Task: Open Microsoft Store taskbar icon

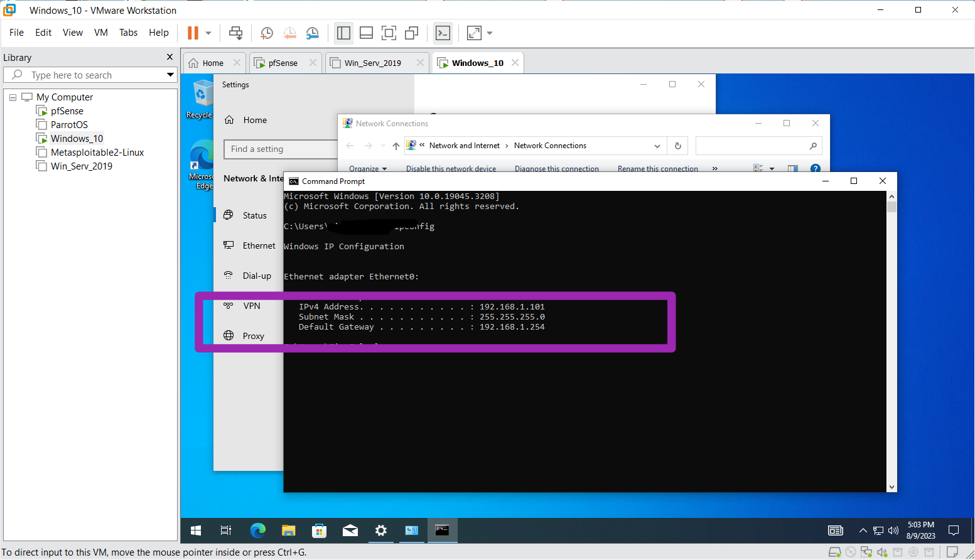Action: pos(319,530)
